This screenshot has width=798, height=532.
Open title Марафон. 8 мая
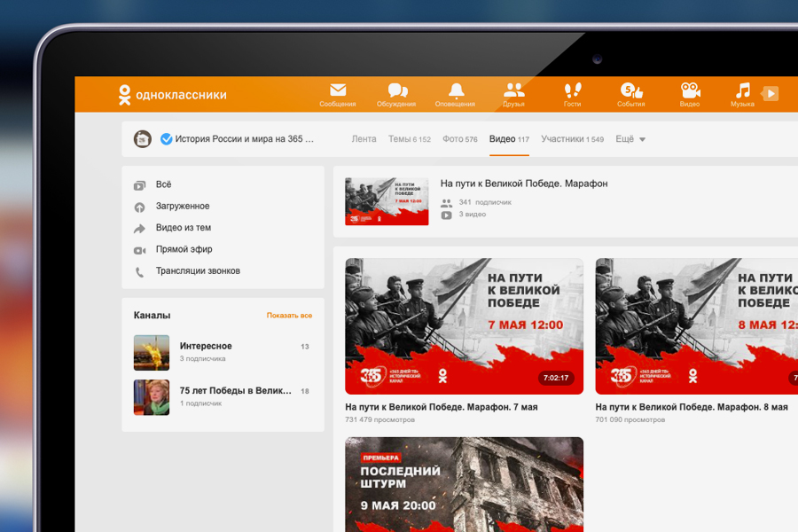(692, 407)
